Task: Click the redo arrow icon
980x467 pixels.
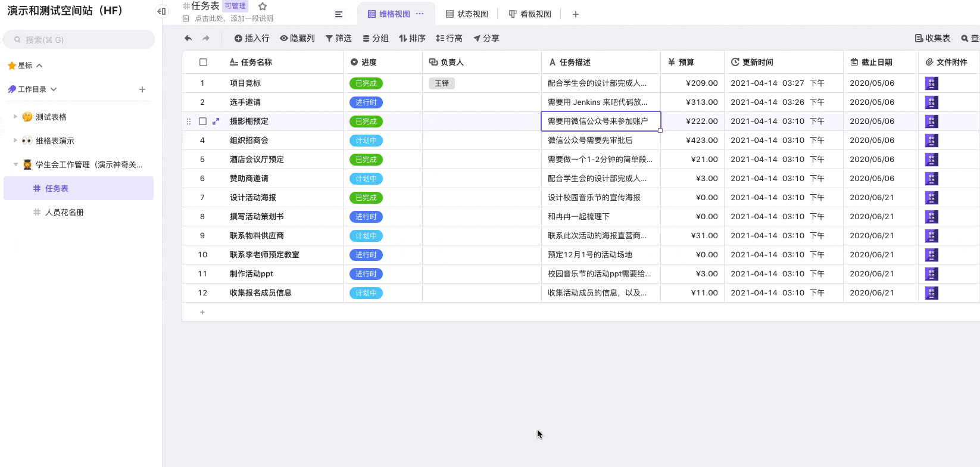Action: (x=206, y=38)
